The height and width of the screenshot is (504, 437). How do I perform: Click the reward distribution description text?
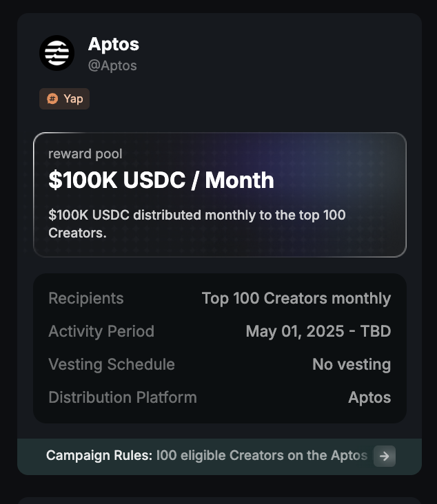click(197, 224)
